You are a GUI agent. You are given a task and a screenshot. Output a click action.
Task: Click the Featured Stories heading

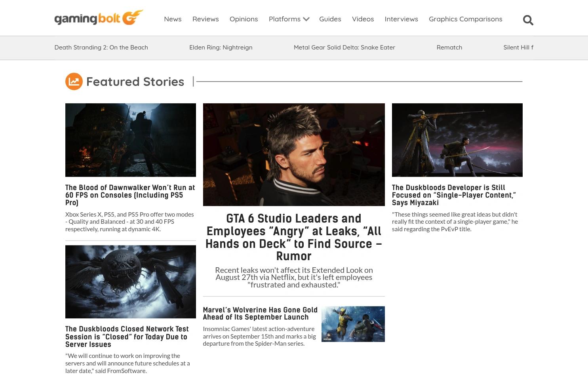click(x=135, y=82)
